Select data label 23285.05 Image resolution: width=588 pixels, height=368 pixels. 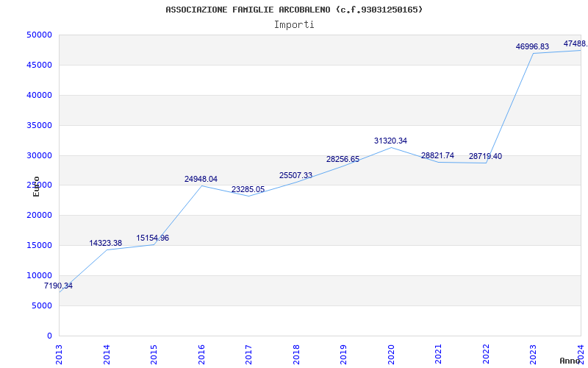point(248,189)
